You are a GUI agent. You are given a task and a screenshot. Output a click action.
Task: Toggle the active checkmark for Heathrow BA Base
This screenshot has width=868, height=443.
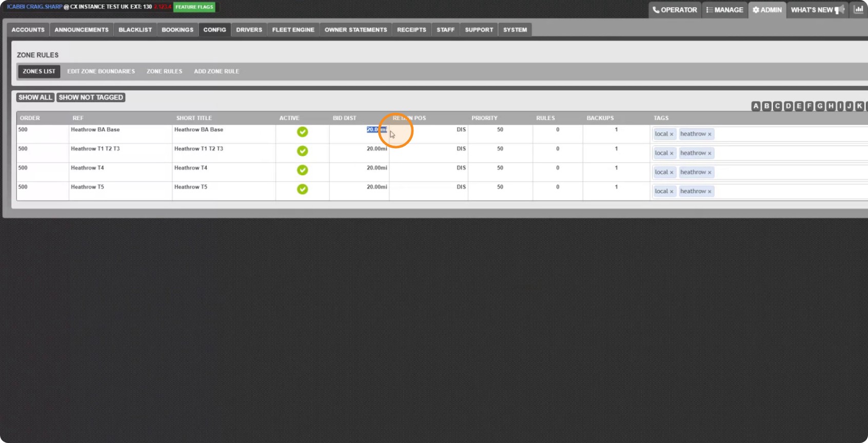pyautogui.click(x=303, y=132)
